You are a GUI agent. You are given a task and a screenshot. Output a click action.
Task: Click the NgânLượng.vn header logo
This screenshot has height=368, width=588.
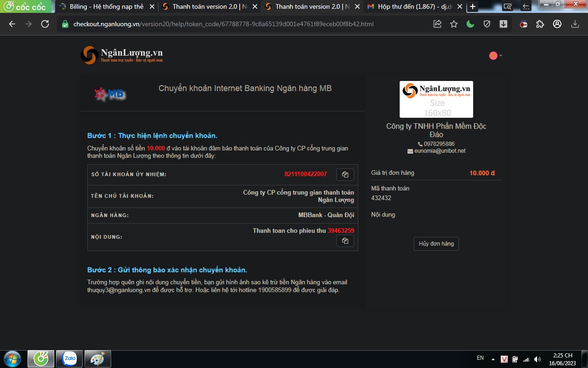(121, 55)
